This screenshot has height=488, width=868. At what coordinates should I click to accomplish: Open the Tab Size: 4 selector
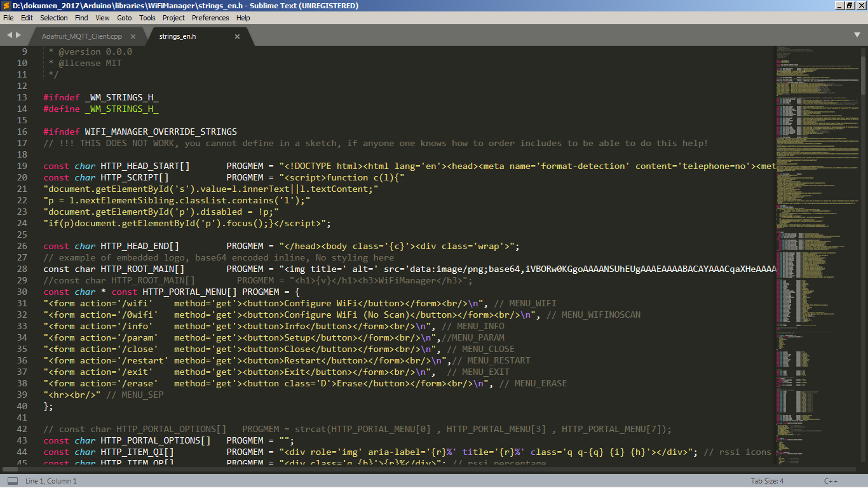click(x=767, y=481)
